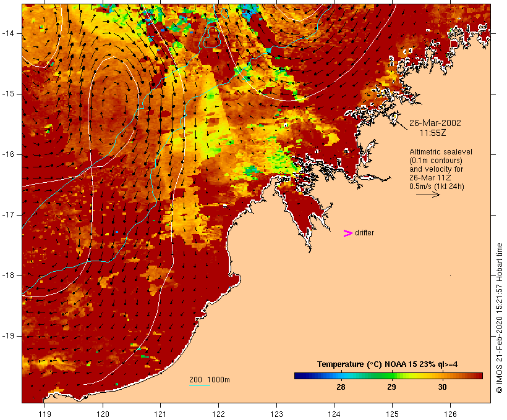Click the 'and velocity for' caption line
The width and height of the screenshot is (507, 420).
click(x=436, y=169)
